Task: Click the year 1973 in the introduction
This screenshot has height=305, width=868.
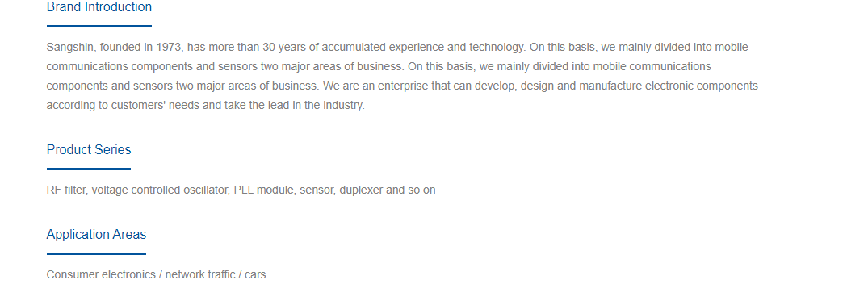Action: [169, 47]
